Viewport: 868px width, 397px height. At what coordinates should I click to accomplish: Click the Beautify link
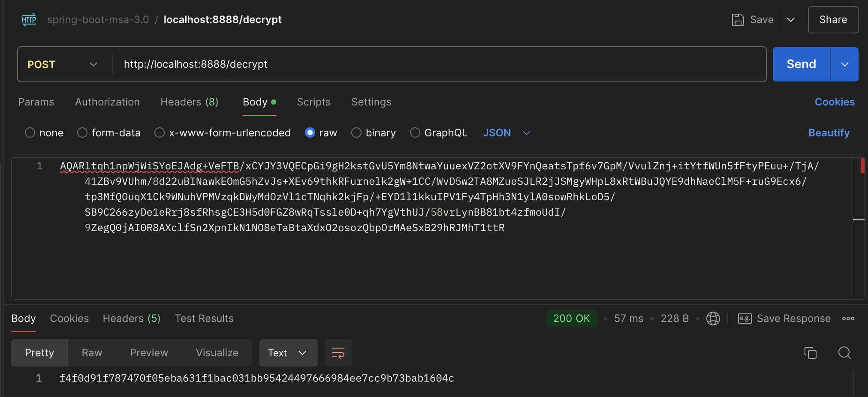point(829,133)
